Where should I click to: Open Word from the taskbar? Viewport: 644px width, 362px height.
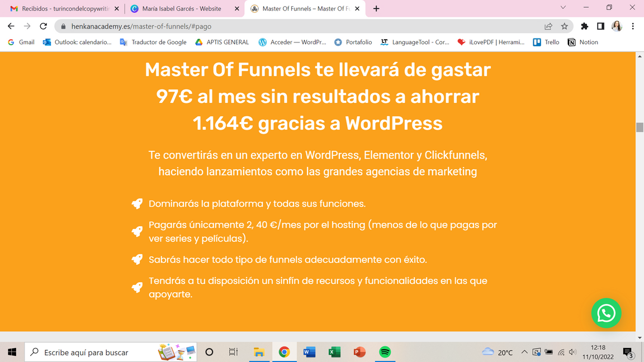(309, 352)
